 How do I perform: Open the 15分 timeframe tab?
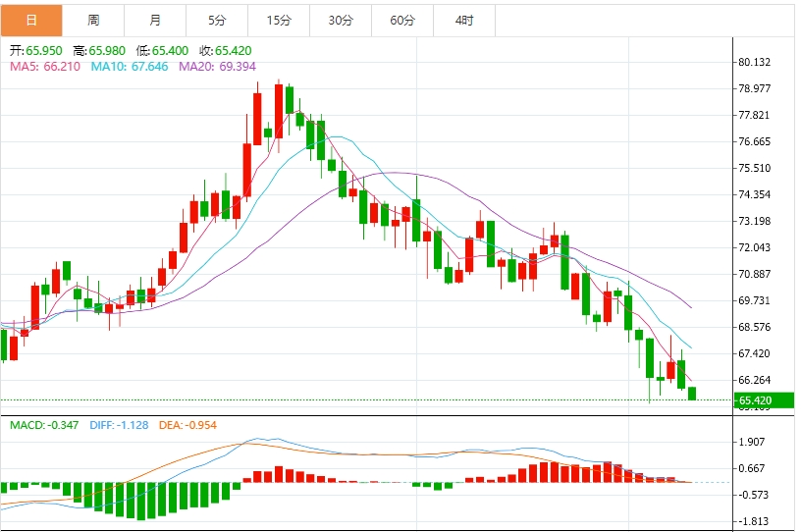[x=279, y=21]
